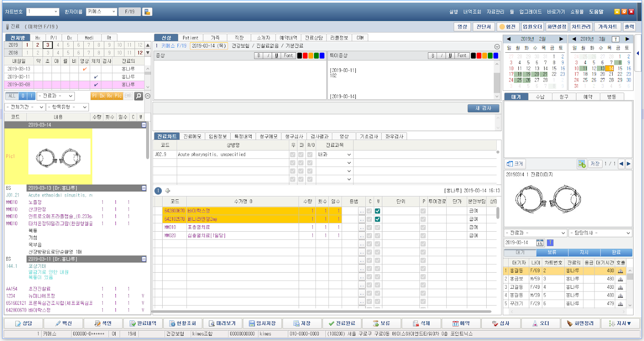Image resolution: width=644 pixels, height=341 pixels.
Task: Pick the red color swatch in 증상 toolbar
Action: [x=305, y=56]
